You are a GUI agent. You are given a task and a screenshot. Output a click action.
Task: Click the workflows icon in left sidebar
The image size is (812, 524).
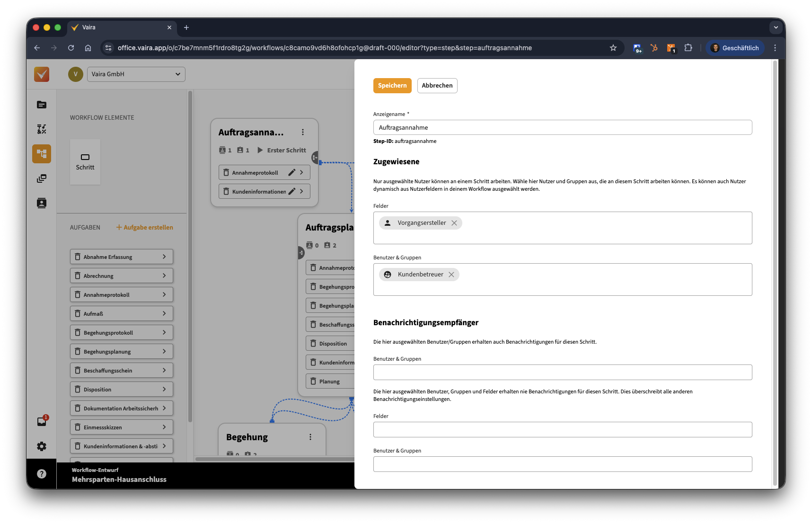point(42,154)
